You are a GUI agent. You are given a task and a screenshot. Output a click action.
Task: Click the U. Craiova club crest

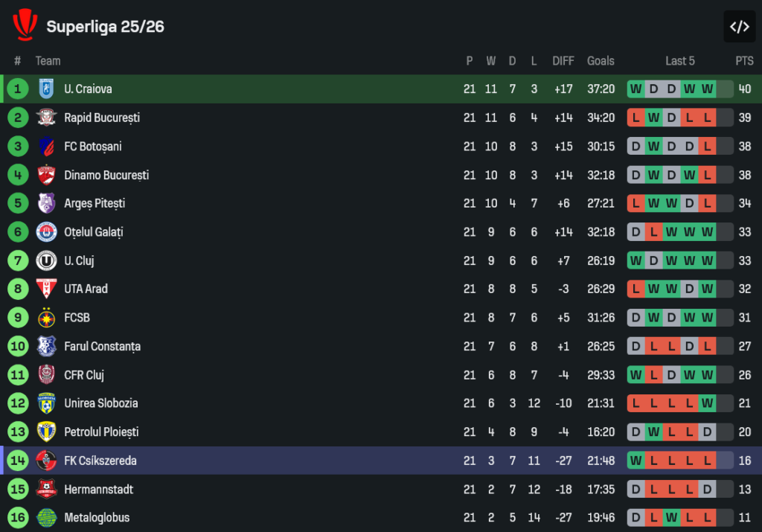[x=46, y=89]
